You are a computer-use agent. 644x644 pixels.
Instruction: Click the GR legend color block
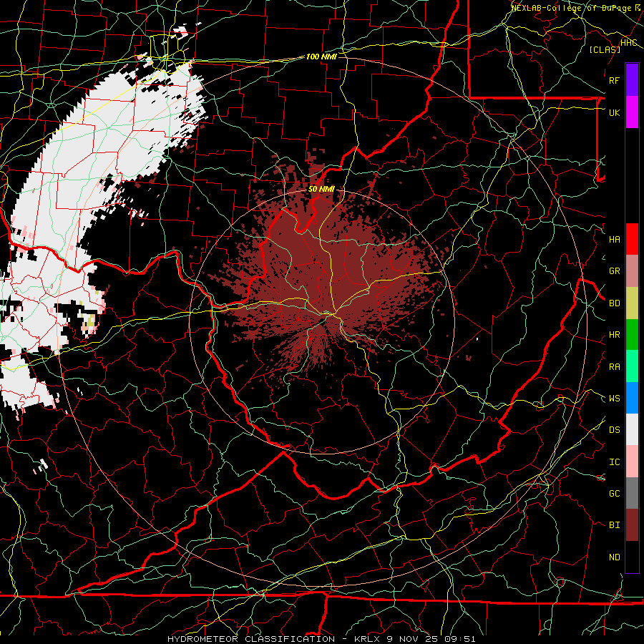tap(632, 271)
